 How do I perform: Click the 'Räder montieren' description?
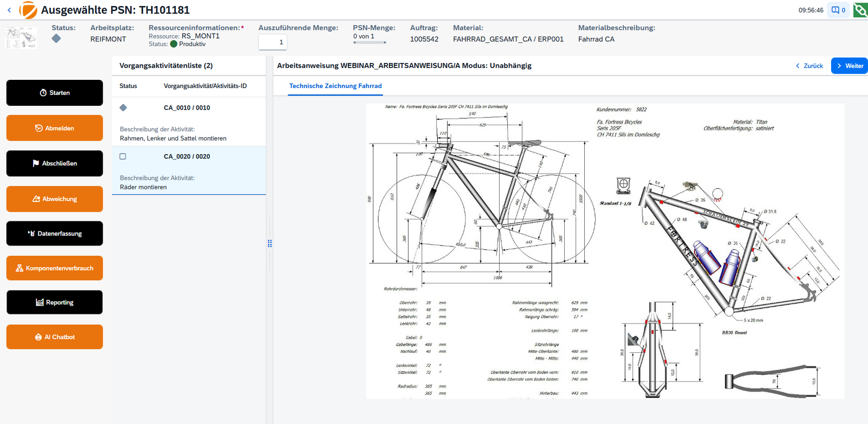143,187
